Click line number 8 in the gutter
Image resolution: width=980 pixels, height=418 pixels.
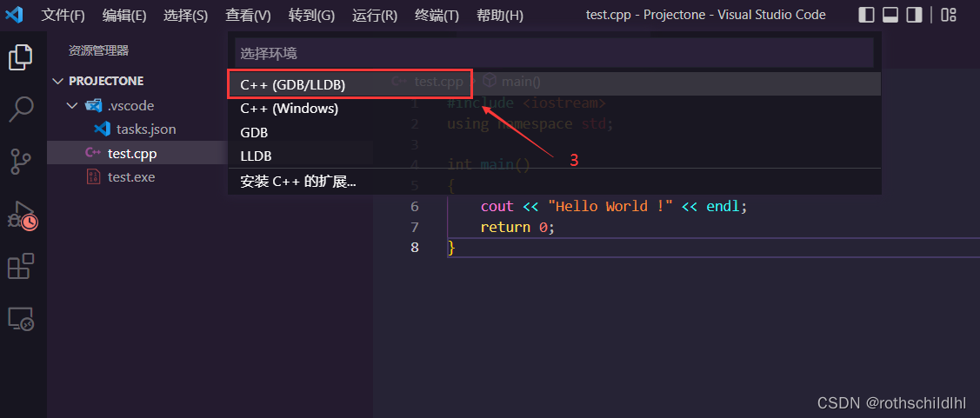415,248
